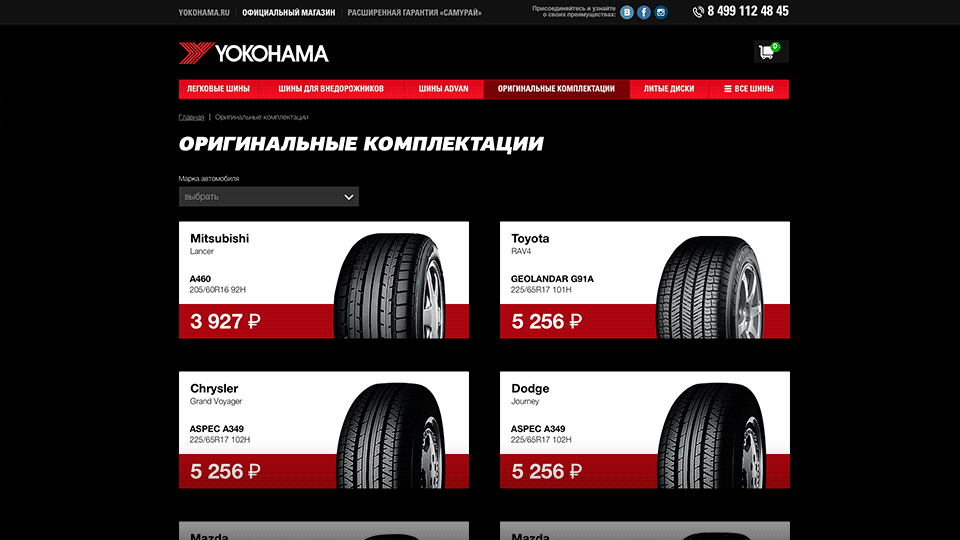Expand the Марка автомобиля dropdown
The image size is (960, 540).
(x=269, y=197)
